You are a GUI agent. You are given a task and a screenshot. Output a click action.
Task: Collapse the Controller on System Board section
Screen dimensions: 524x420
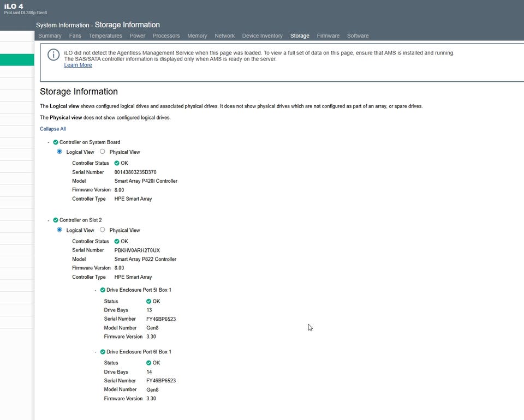pos(49,142)
